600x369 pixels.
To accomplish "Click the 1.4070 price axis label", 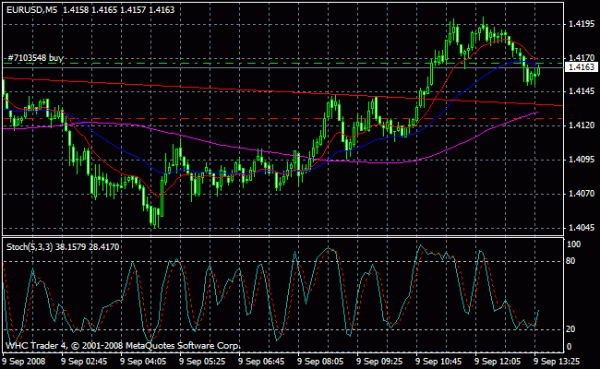I will pyautogui.click(x=582, y=194).
